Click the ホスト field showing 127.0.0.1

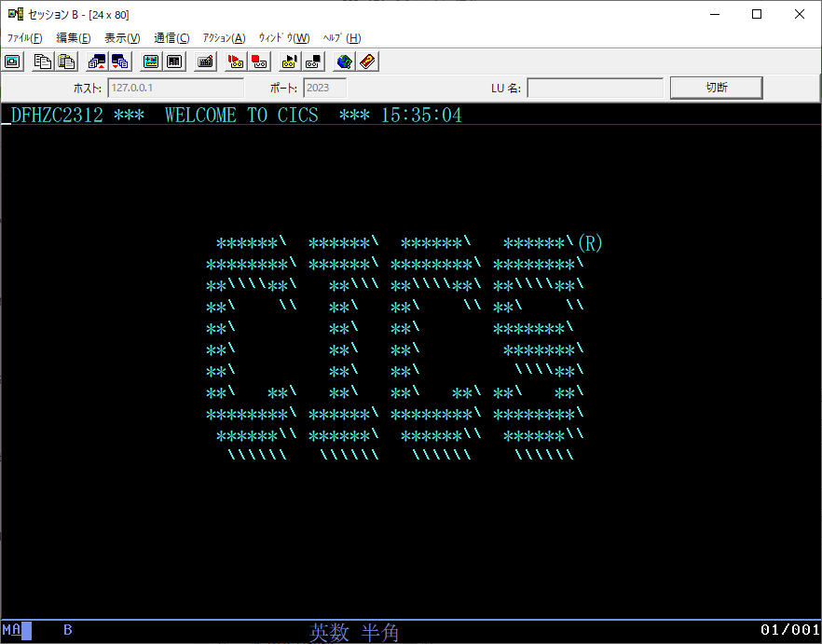(x=175, y=88)
